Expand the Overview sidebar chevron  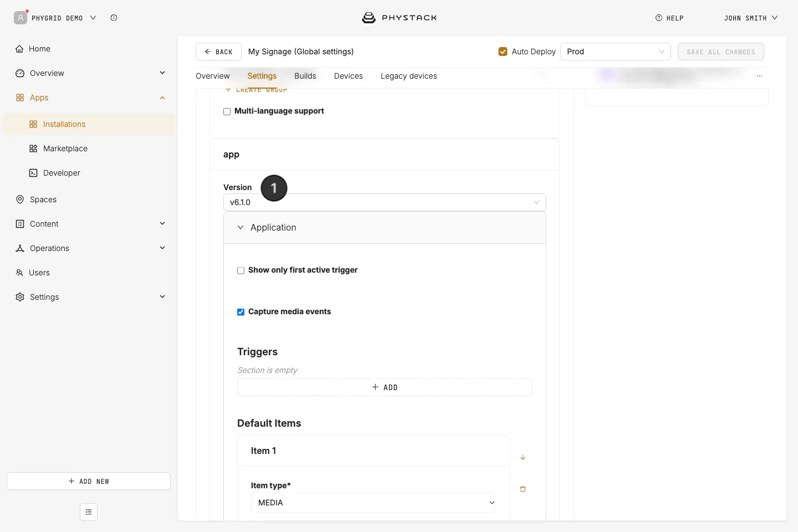point(162,73)
